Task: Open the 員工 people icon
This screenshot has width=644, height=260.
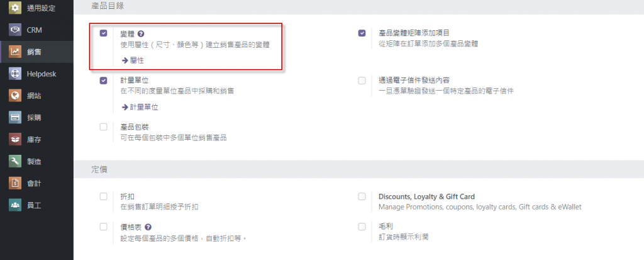Action: (15, 205)
